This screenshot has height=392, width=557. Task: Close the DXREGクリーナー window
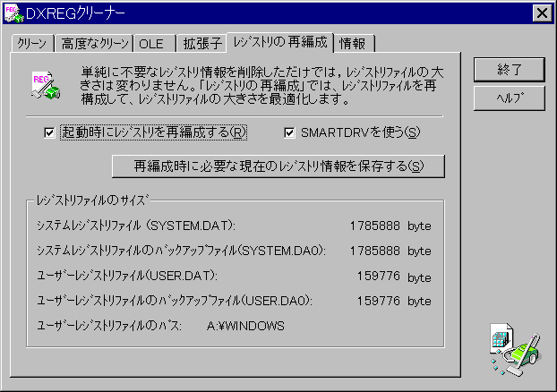coord(541,13)
